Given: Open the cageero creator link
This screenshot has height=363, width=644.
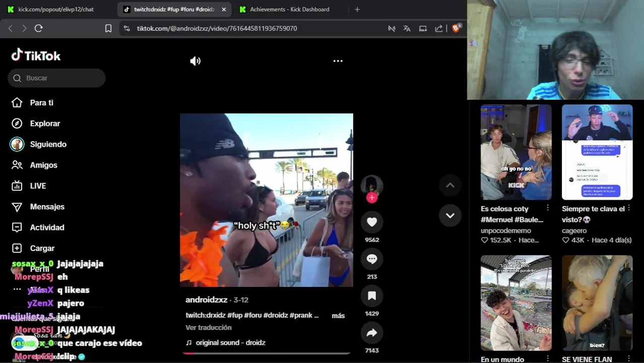Looking at the screenshot, I should tap(574, 230).
